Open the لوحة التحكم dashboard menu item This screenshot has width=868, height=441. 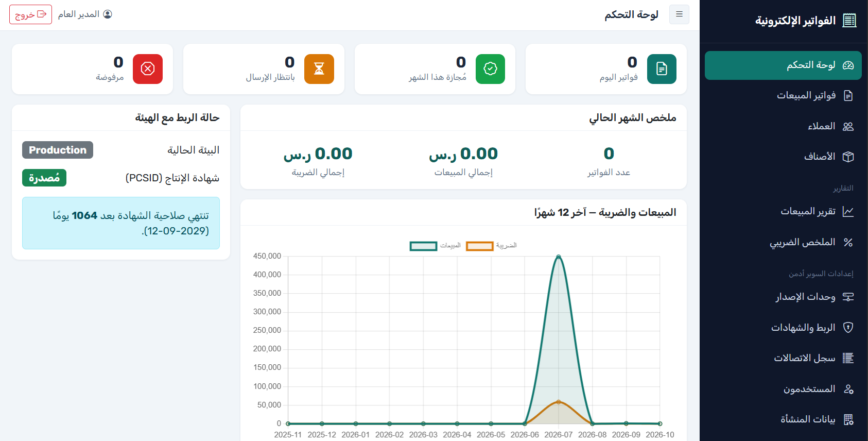tap(783, 65)
